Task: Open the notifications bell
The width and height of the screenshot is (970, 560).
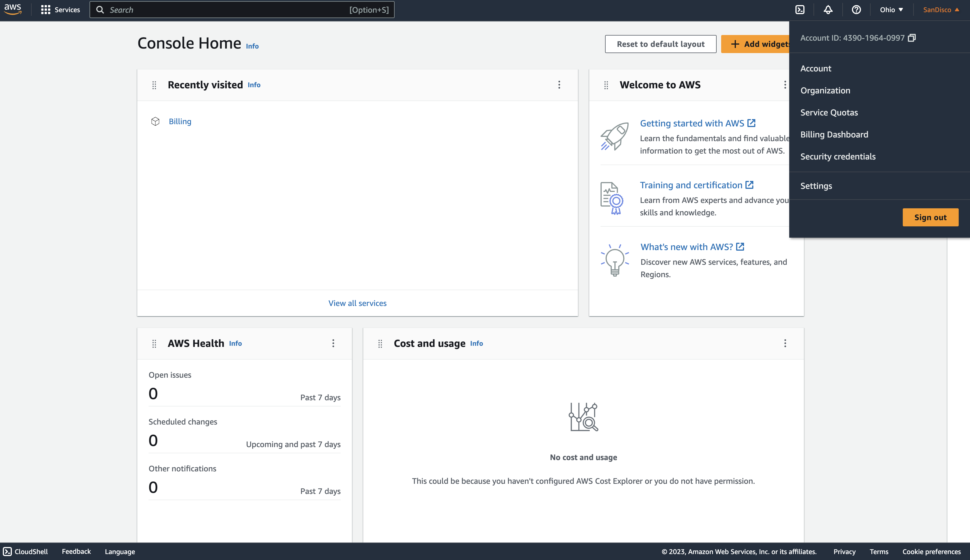Action: (x=828, y=10)
